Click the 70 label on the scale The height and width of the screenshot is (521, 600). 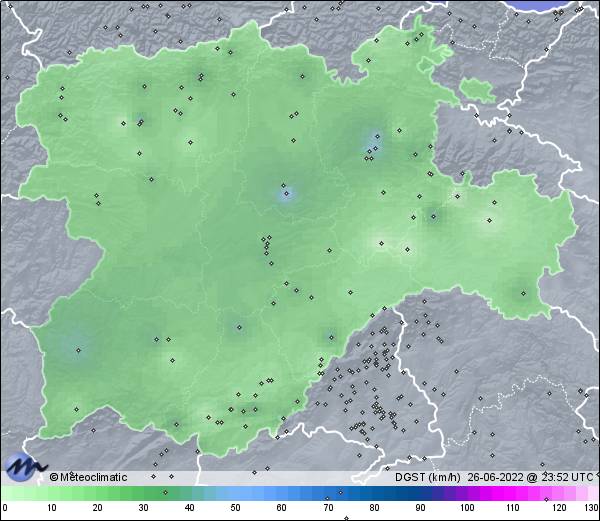click(328, 508)
